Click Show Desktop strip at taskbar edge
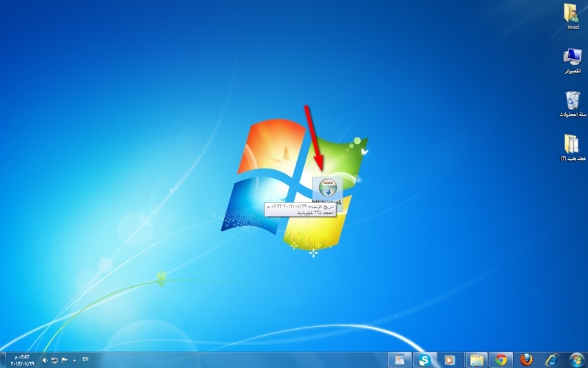 point(3,360)
